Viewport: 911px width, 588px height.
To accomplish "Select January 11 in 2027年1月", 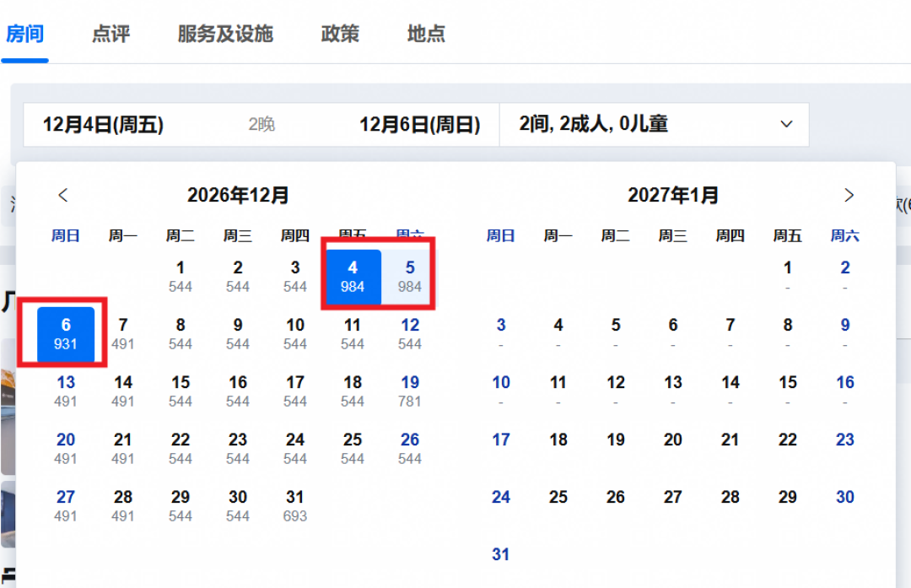I will [558, 391].
